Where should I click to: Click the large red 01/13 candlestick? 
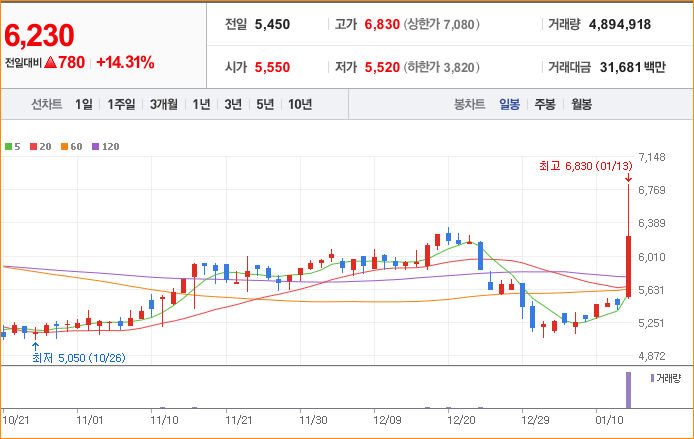pos(628,266)
